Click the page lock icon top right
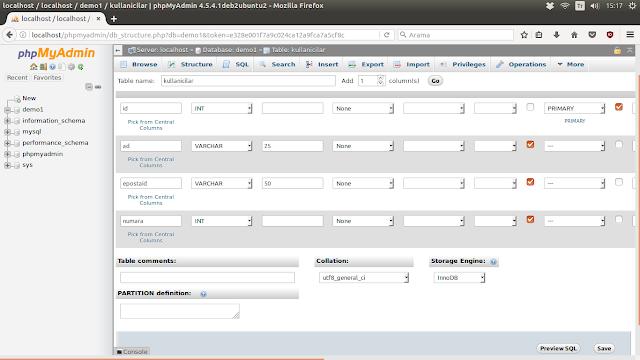 click(x=617, y=50)
